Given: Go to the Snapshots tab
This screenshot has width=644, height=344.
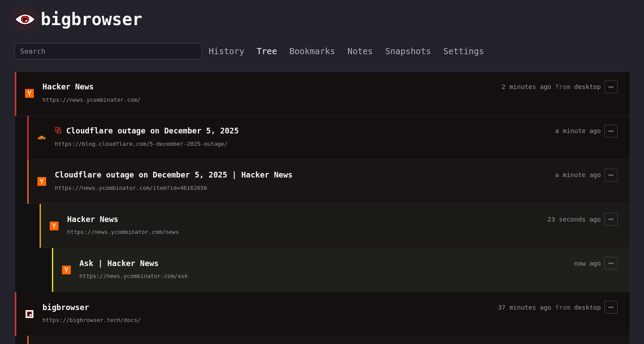Looking at the screenshot, I should [408, 51].
